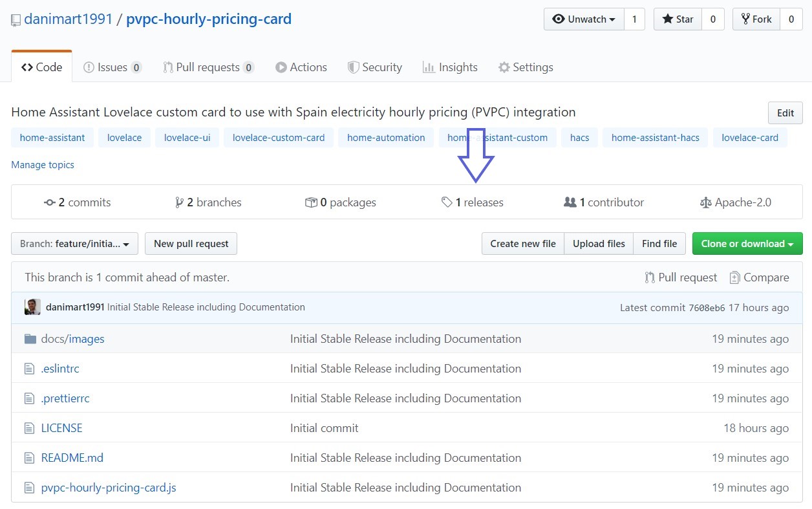
Task: Open the pvpc-hourly-pricing-card.js file
Action: click(109, 488)
